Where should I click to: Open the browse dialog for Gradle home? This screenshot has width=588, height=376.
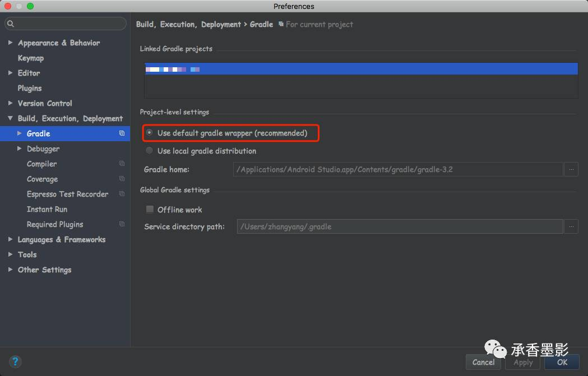pyautogui.click(x=571, y=169)
